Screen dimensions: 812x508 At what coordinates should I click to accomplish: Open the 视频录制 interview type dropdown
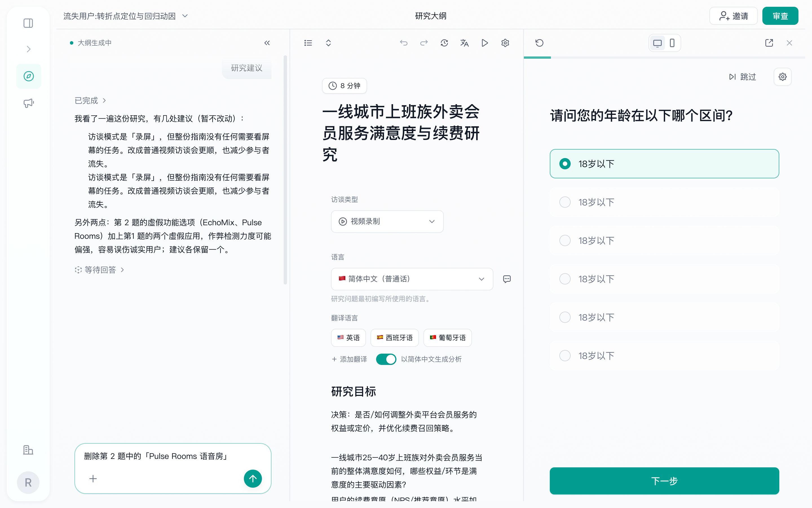387,222
